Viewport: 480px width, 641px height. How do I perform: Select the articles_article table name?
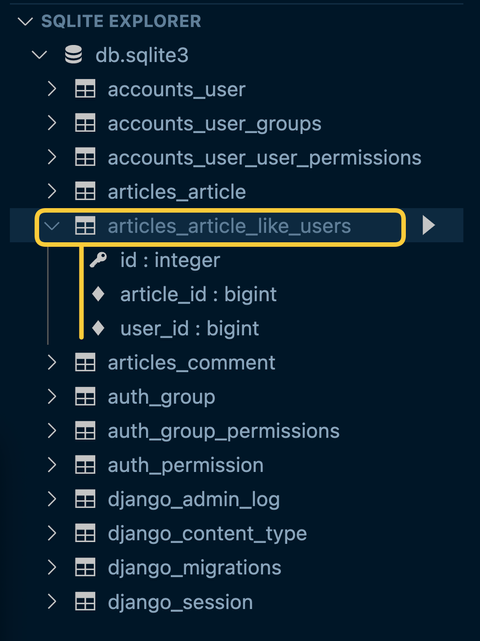tap(177, 192)
